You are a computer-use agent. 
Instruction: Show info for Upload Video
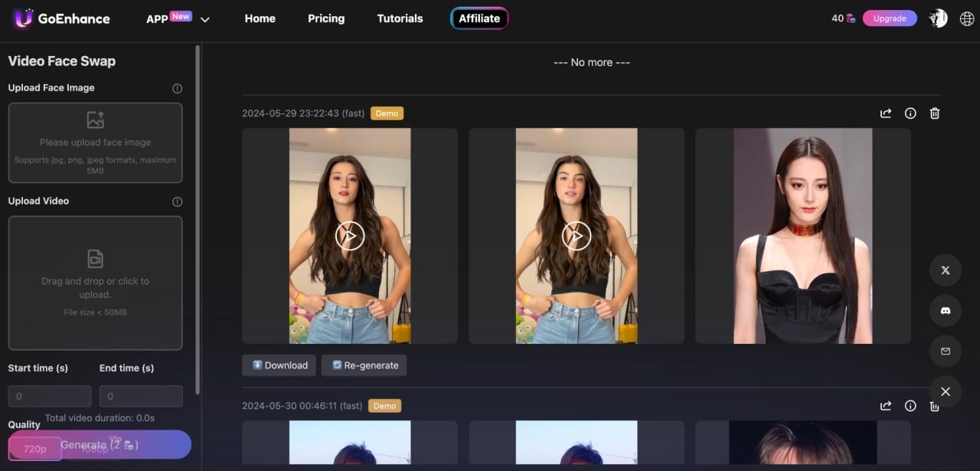pyautogui.click(x=177, y=201)
